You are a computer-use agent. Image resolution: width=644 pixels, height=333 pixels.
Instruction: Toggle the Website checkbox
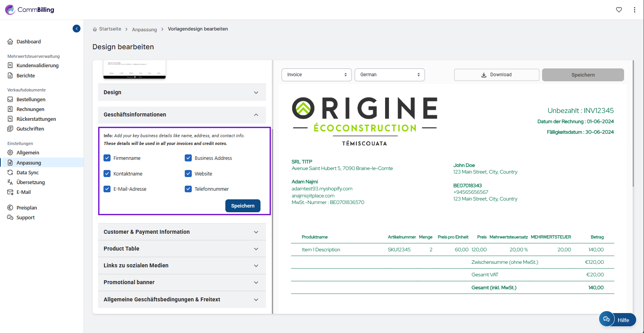[188, 174]
